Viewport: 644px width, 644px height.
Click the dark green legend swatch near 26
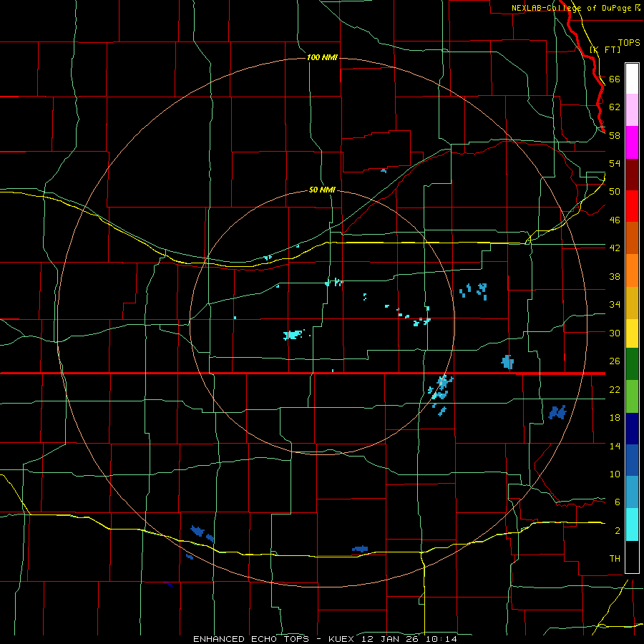(632, 364)
